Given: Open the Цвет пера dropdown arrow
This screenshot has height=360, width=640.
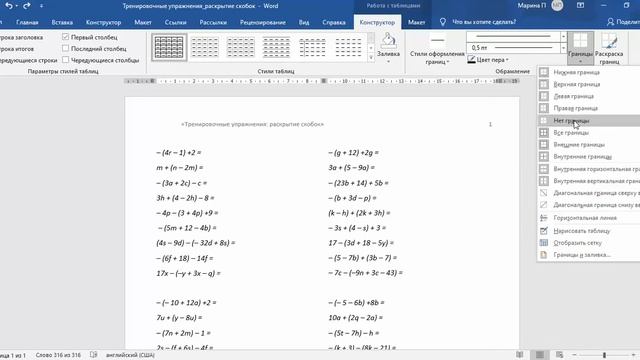Looking at the screenshot, I should (507, 60).
